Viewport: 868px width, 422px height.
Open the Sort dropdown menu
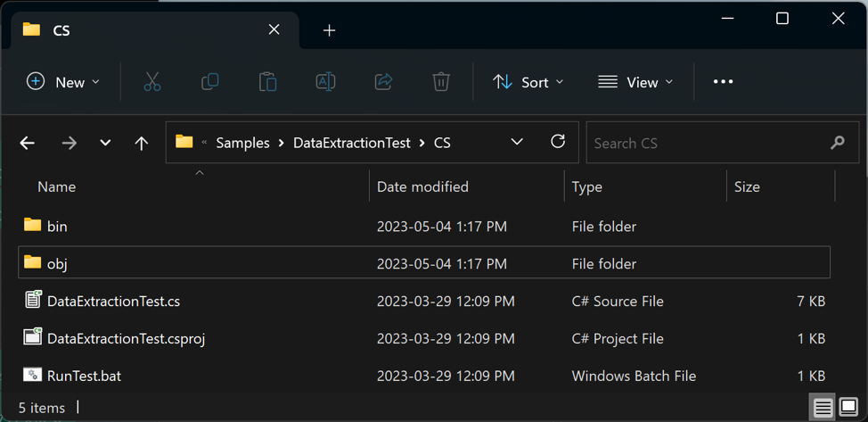(528, 82)
